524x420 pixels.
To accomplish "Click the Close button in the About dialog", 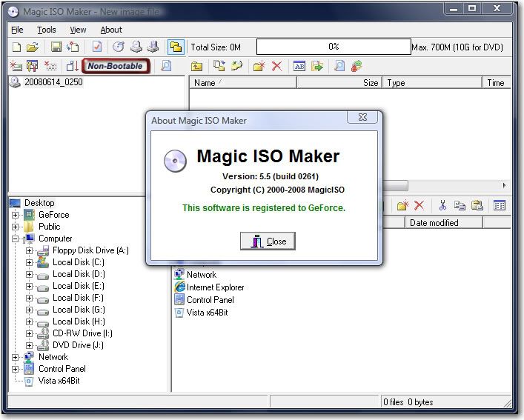I will (268, 241).
